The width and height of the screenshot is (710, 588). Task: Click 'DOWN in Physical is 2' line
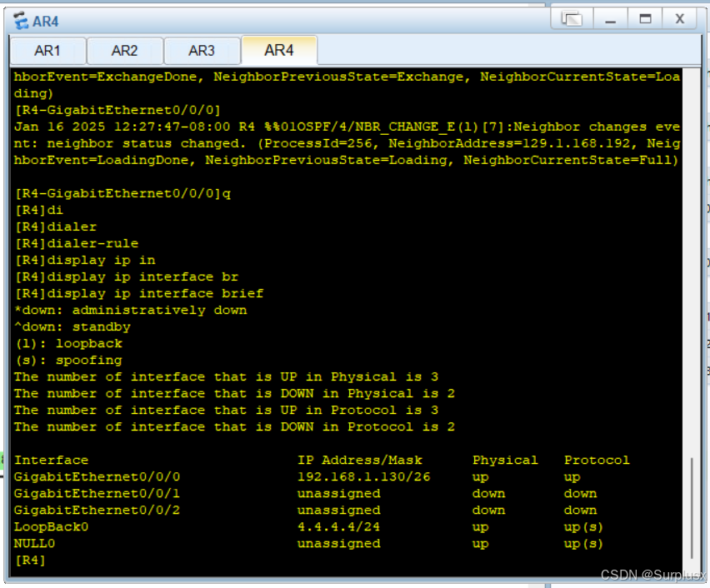click(x=234, y=393)
